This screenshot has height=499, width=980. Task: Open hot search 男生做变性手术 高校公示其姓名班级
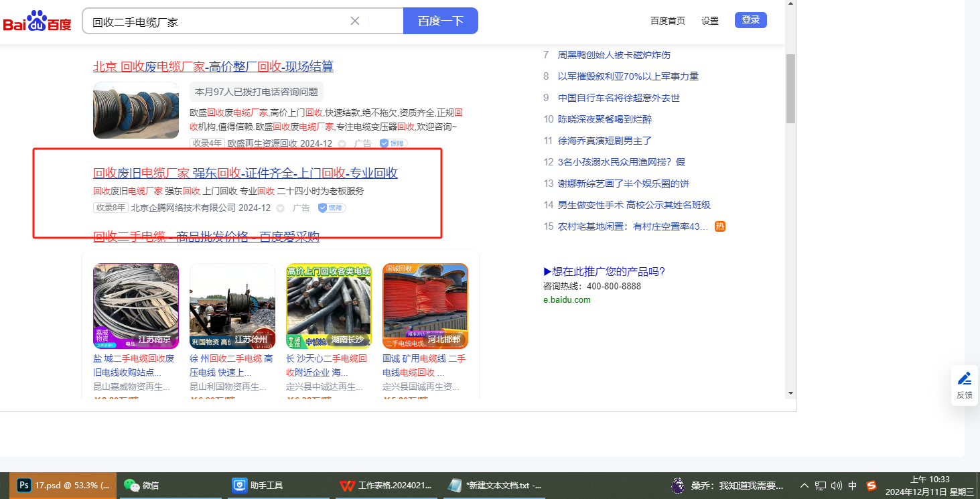point(634,205)
